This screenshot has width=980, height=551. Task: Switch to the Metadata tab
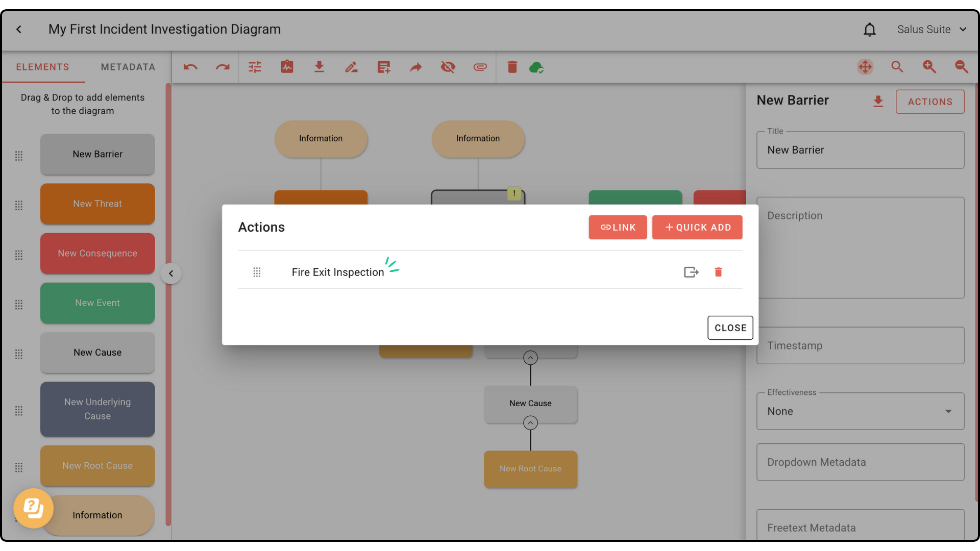[x=128, y=67]
